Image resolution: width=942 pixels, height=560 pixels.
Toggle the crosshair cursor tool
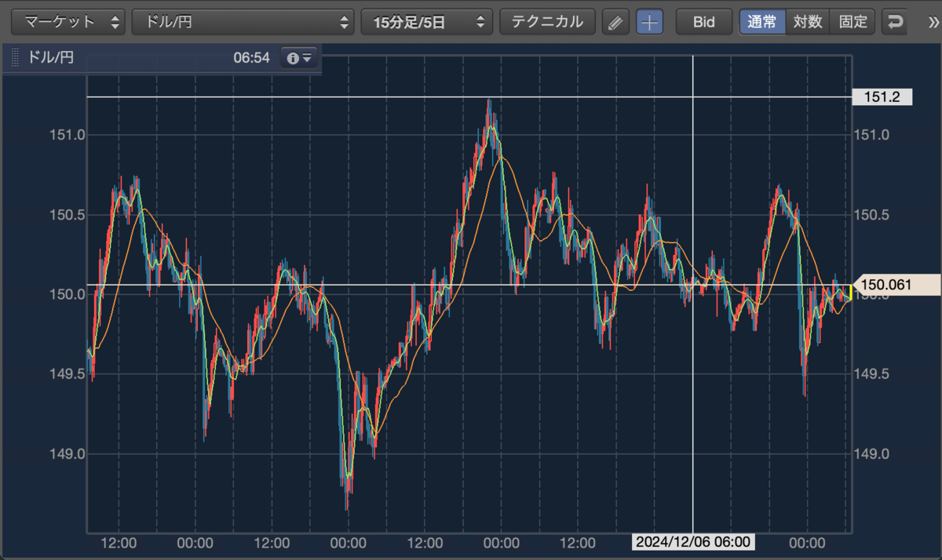649,22
